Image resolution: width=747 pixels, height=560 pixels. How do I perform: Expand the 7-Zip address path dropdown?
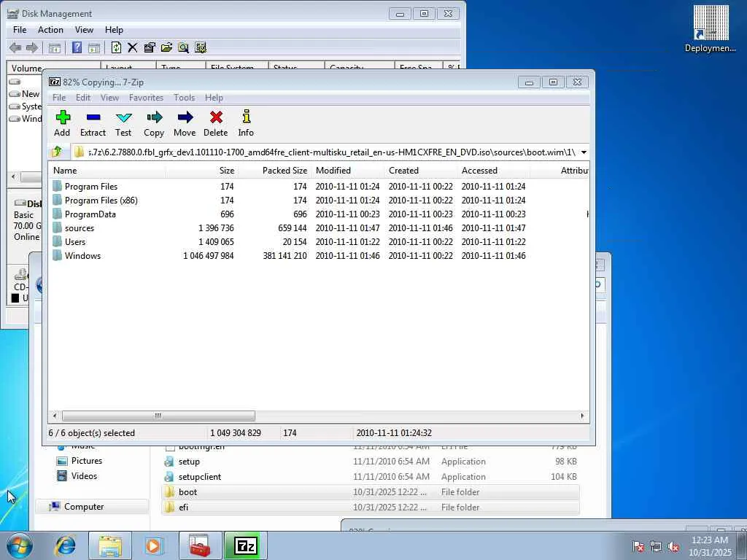coord(584,152)
